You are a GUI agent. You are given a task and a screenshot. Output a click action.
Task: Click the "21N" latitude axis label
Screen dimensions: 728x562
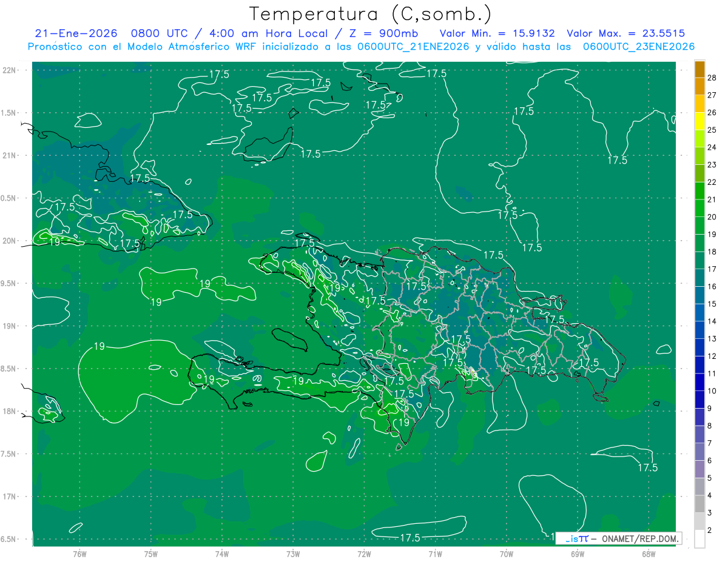click(10, 155)
